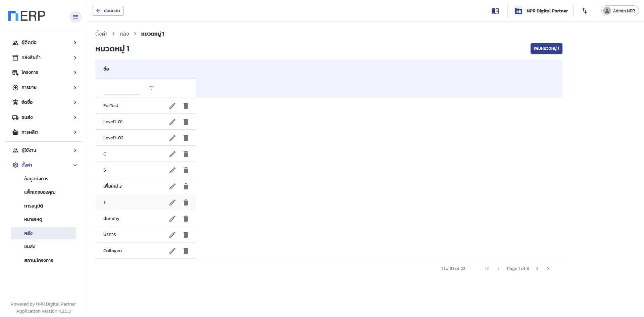Expand the คลังสินค้า sidebar menu
This screenshot has width=644, height=317.
pos(44,58)
